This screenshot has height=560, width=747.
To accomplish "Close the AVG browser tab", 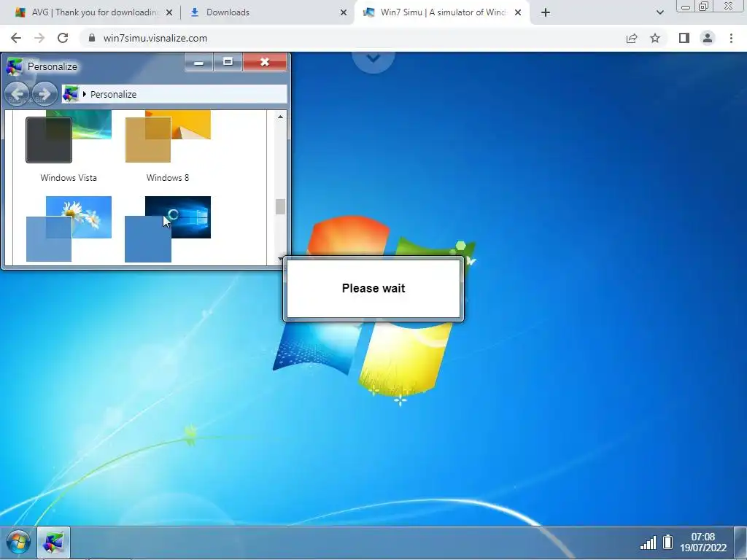I will point(169,13).
